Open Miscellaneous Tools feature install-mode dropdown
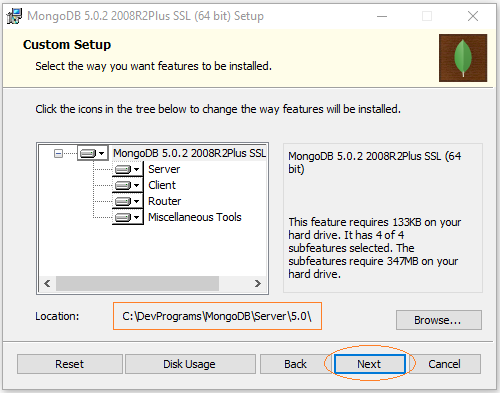 (128, 217)
